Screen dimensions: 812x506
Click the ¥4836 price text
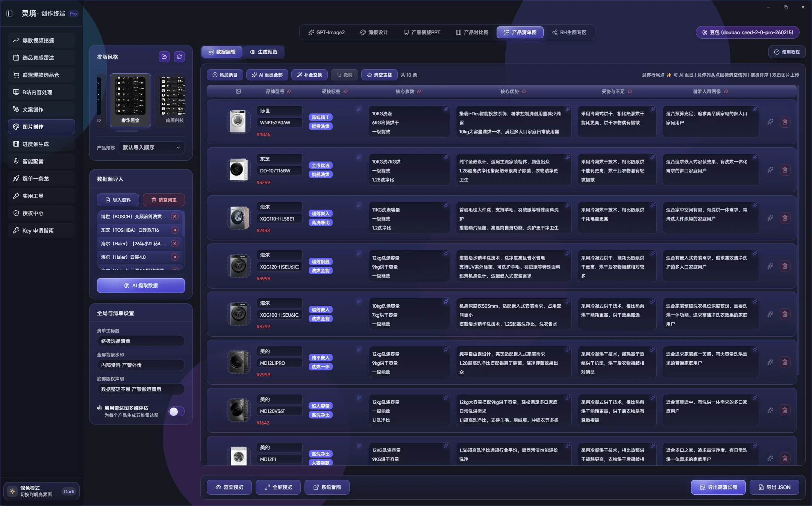click(264, 134)
